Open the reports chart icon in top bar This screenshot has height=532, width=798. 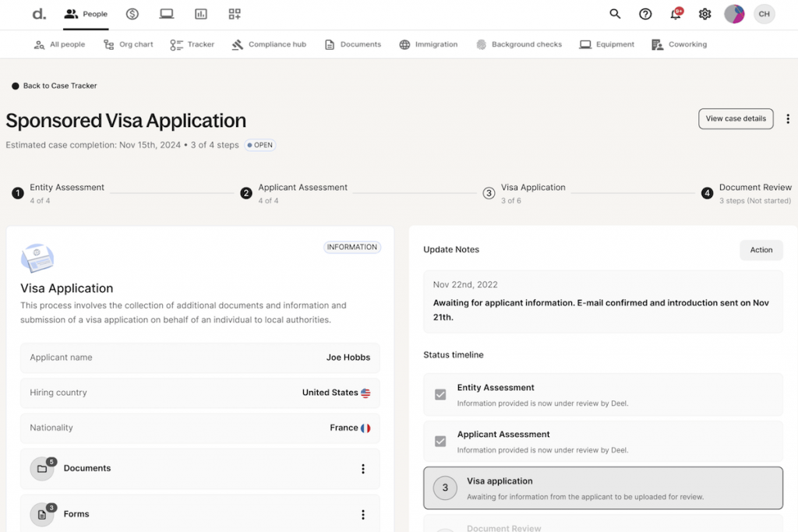[201, 14]
